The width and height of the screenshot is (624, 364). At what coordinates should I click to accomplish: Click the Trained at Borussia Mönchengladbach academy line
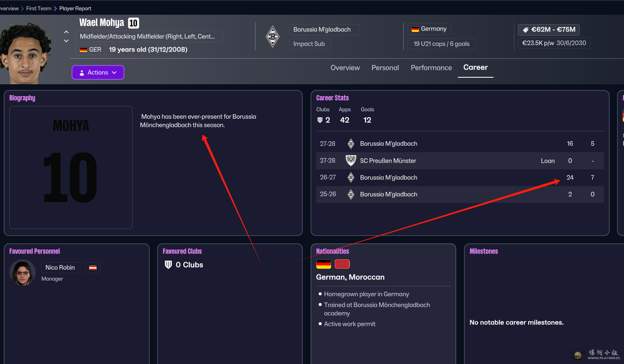(x=377, y=309)
